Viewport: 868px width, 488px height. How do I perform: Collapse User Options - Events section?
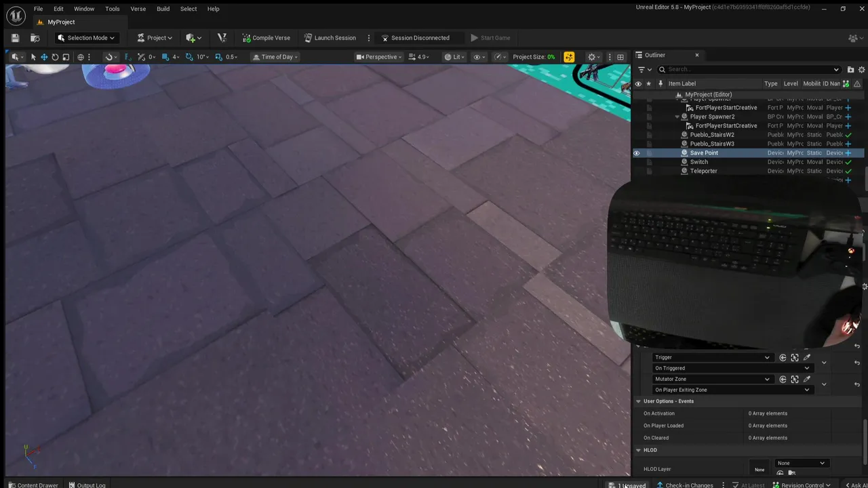(638, 401)
